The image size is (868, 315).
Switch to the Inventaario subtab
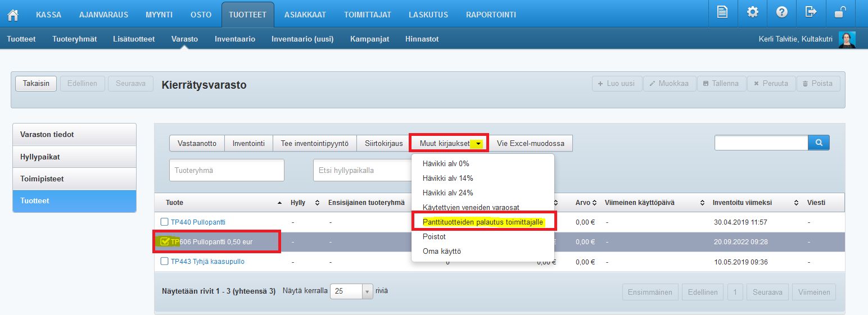tap(234, 39)
